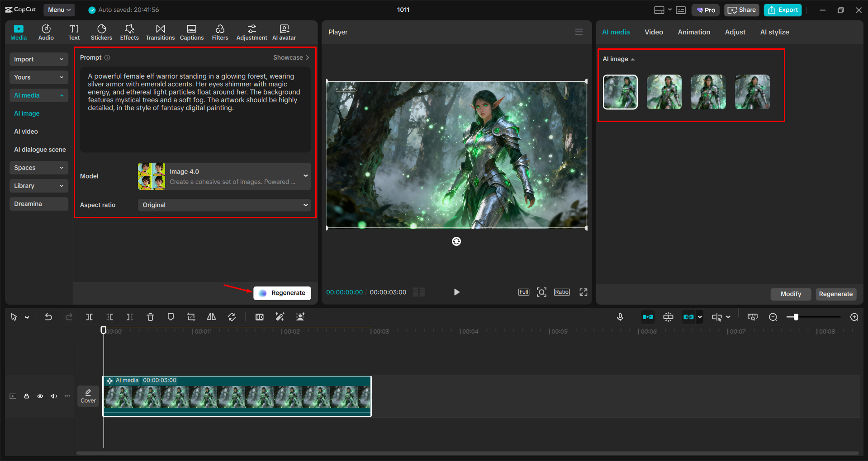
Task: Open the Aspect ratio dropdown showing Original
Action: click(x=224, y=205)
